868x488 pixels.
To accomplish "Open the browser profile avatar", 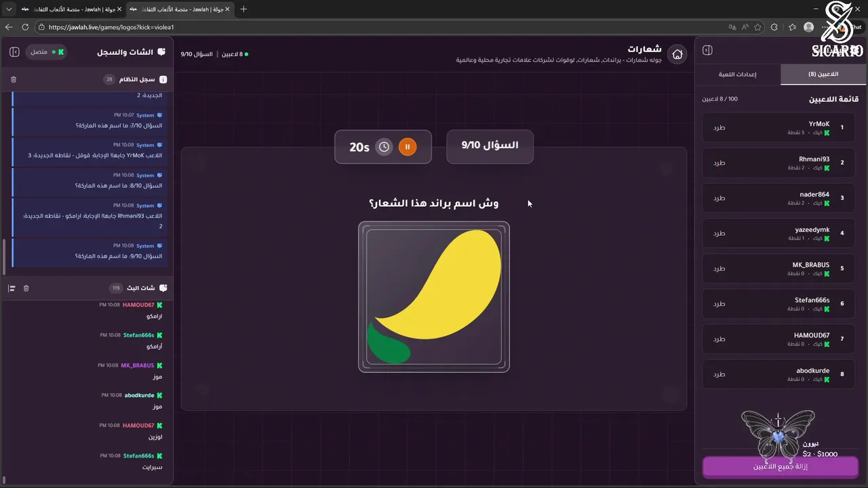I will (808, 27).
